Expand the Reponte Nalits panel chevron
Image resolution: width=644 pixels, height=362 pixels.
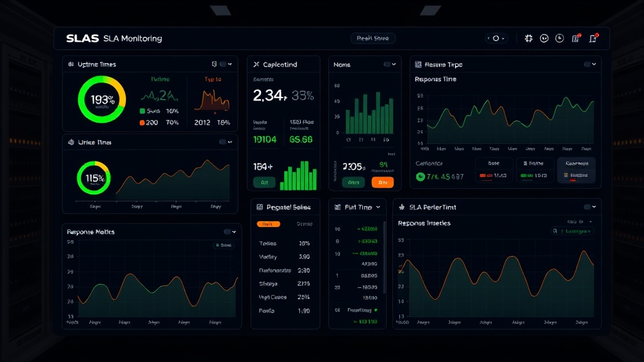[x=234, y=232]
